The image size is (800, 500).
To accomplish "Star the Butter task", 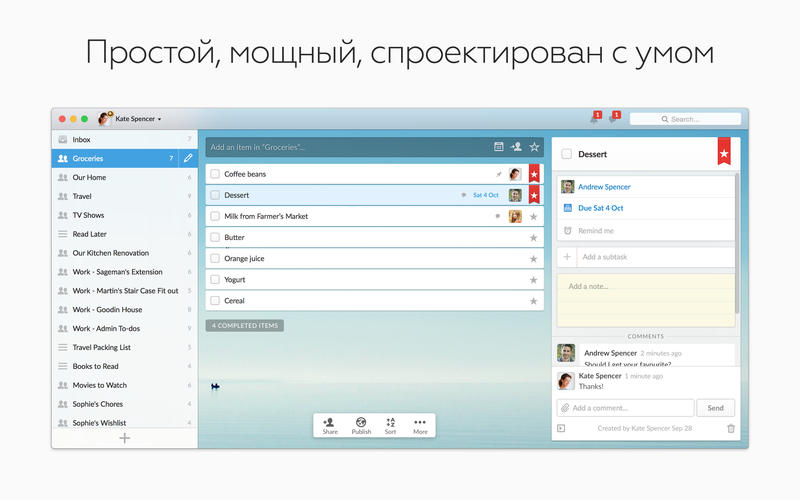I will [533, 237].
